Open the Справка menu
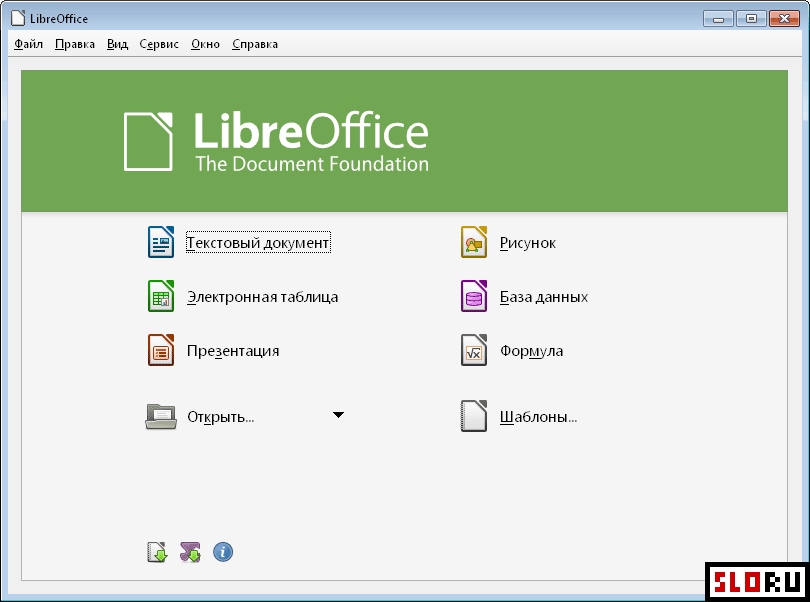 (255, 44)
